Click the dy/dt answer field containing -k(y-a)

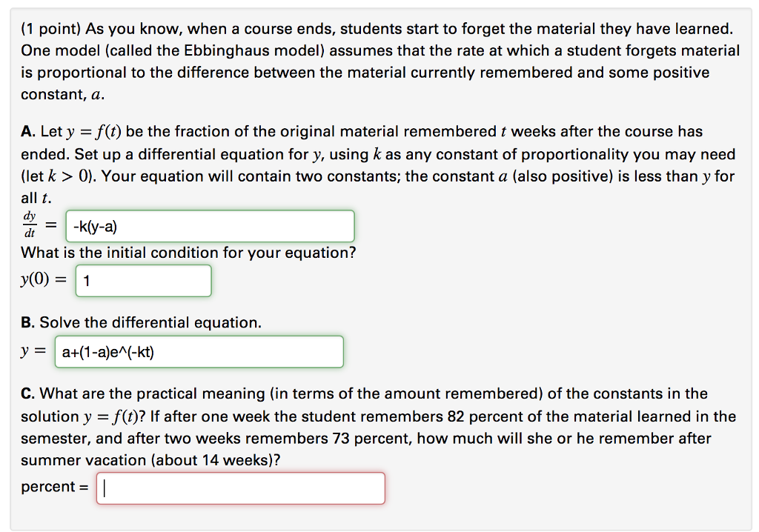coord(210,225)
